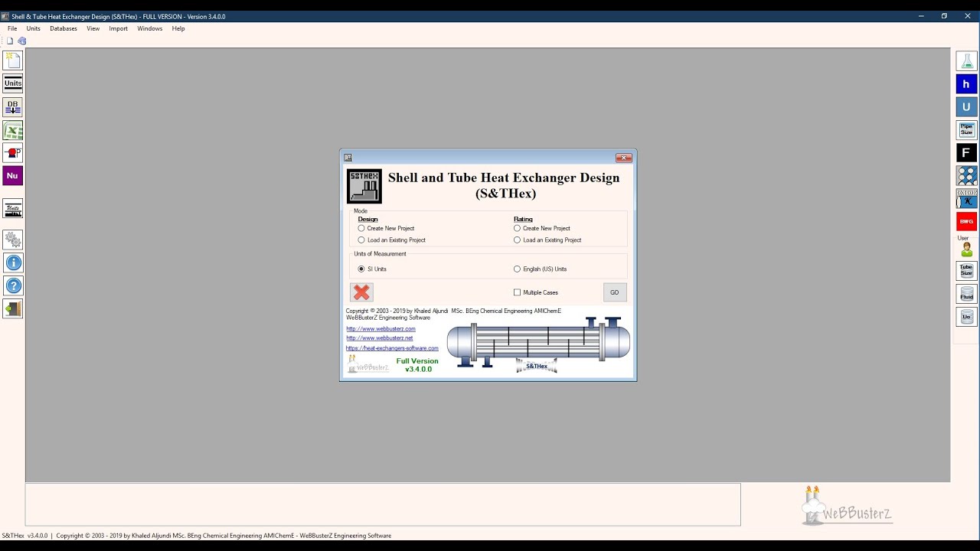Image resolution: width=980 pixels, height=551 pixels.
Task: Click "Full Version v3.4.0.0" text
Action: click(418, 365)
